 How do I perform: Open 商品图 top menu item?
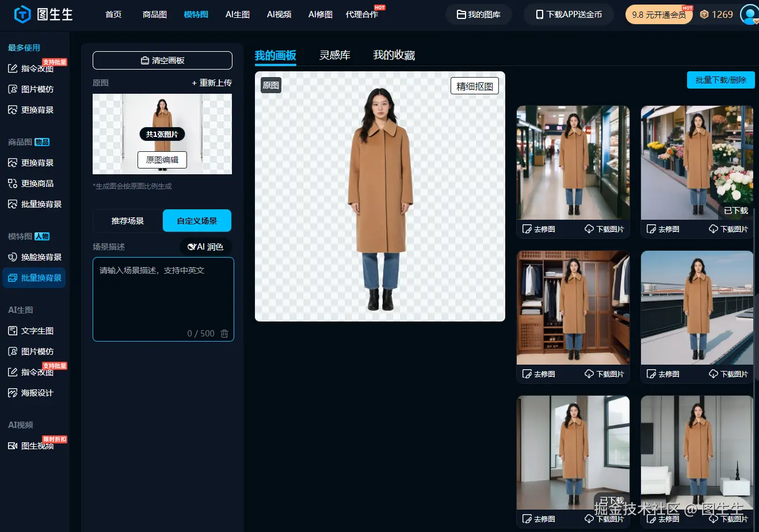click(155, 14)
